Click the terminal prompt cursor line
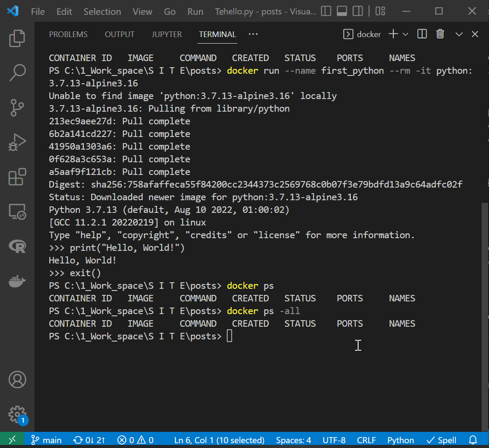 click(140, 336)
